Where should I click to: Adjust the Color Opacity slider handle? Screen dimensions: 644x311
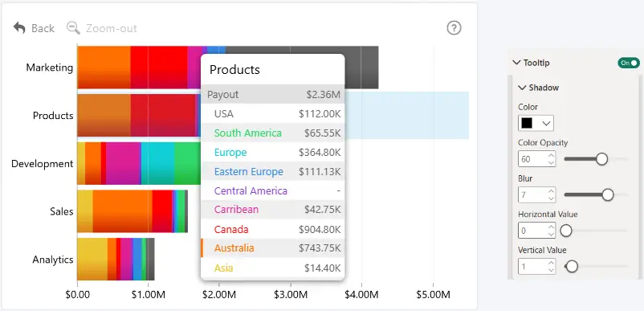pos(601,158)
